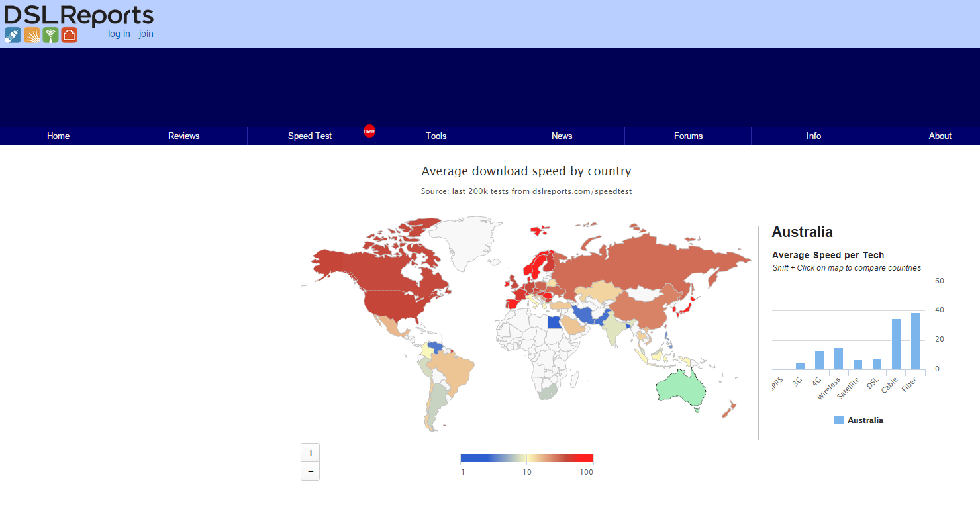Zoom out the map with the minus button
980x517 pixels.
click(x=311, y=471)
